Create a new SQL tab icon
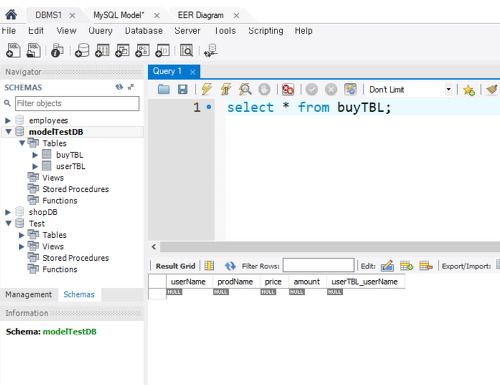Screen dimensions: 500x385 point(13,51)
